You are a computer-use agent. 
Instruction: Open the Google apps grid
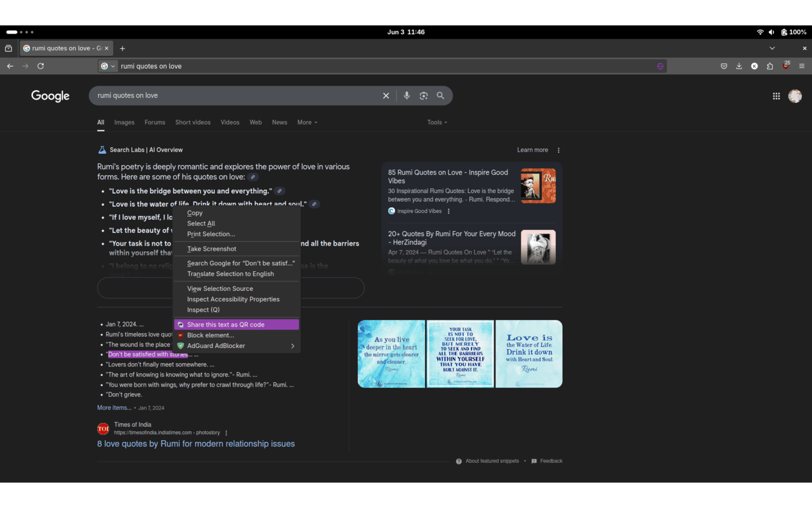(776, 96)
